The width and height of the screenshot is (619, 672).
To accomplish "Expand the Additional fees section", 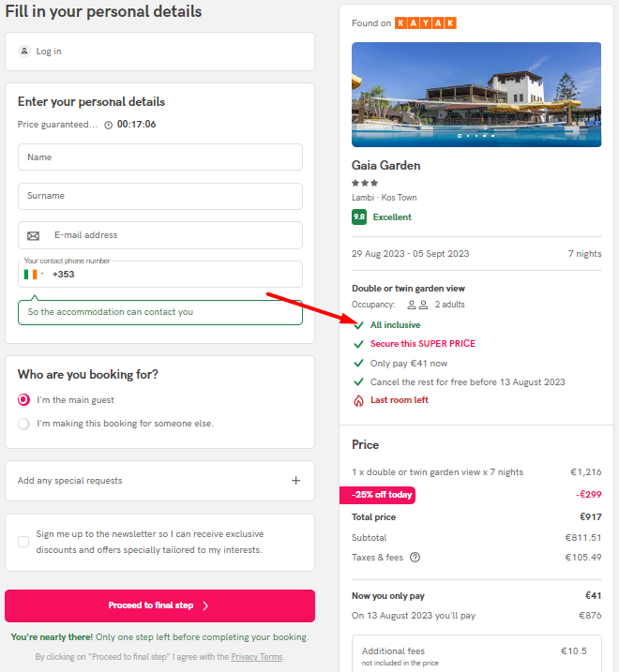I will tap(476, 654).
